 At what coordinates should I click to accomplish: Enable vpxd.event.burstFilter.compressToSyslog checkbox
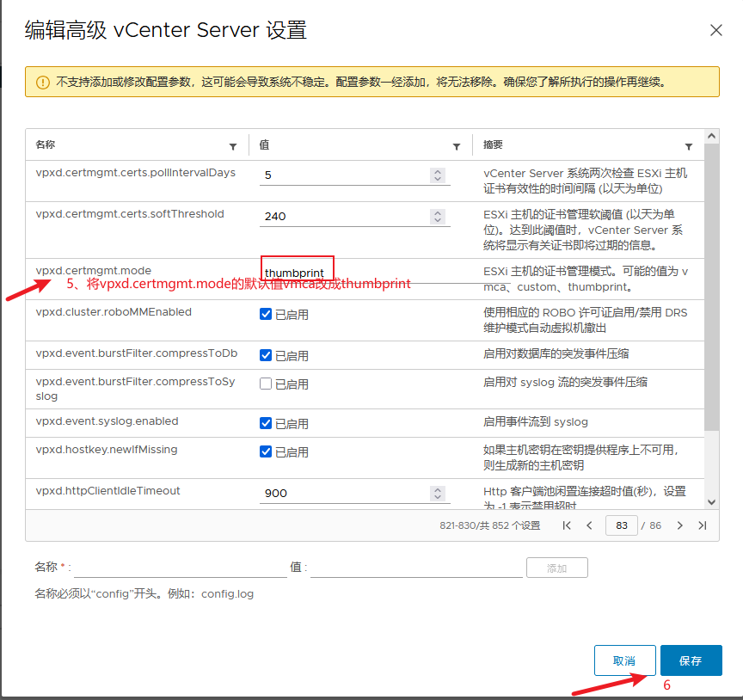pos(266,384)
